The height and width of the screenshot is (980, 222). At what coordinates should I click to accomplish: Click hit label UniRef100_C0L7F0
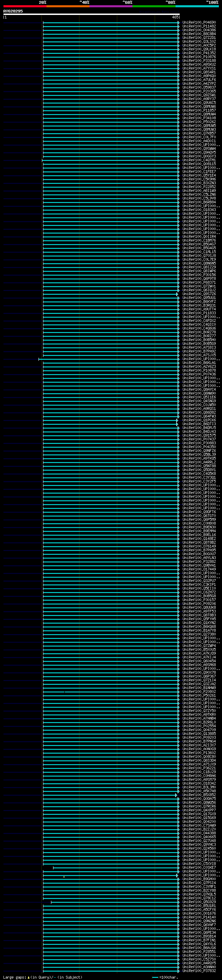click(x=199, y=137)
